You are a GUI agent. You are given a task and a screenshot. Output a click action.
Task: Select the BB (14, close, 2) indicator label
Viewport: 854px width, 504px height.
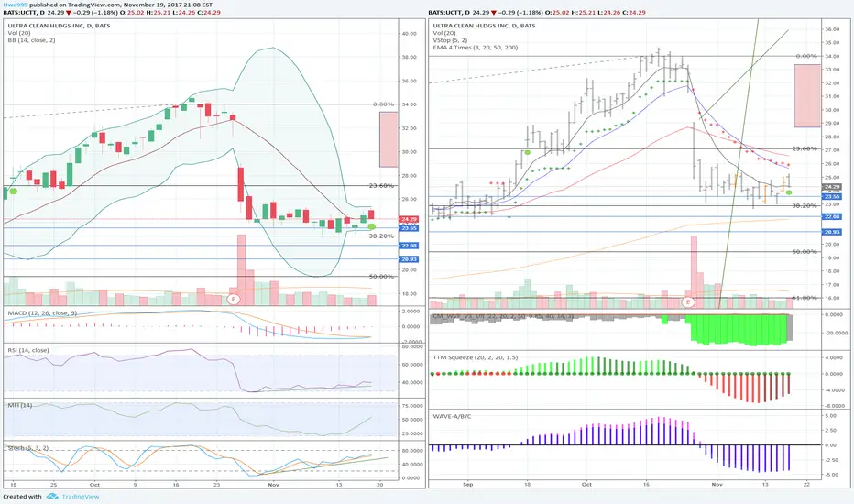pos(31,40)
